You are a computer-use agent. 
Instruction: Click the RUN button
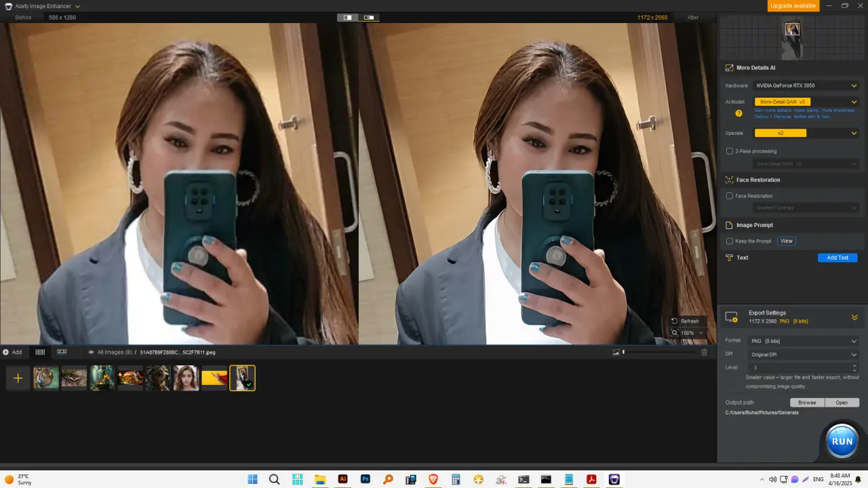pyautogui.click(x=842, y=441)
